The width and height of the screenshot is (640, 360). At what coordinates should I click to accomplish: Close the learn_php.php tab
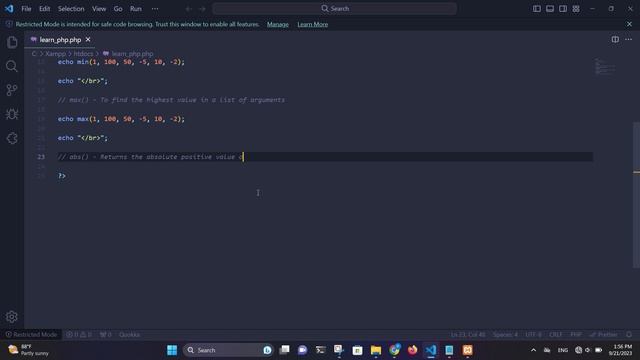click(88, 40)
